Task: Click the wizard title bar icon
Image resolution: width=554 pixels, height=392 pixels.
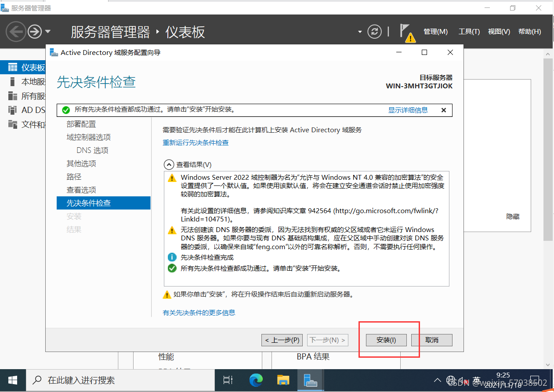Action: 54,52
